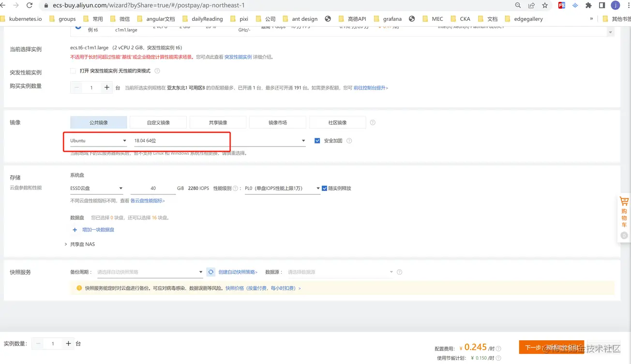This screenshot has height=364, width=631.
Task: Click the browser address bar URL
Action: point(149,5)
